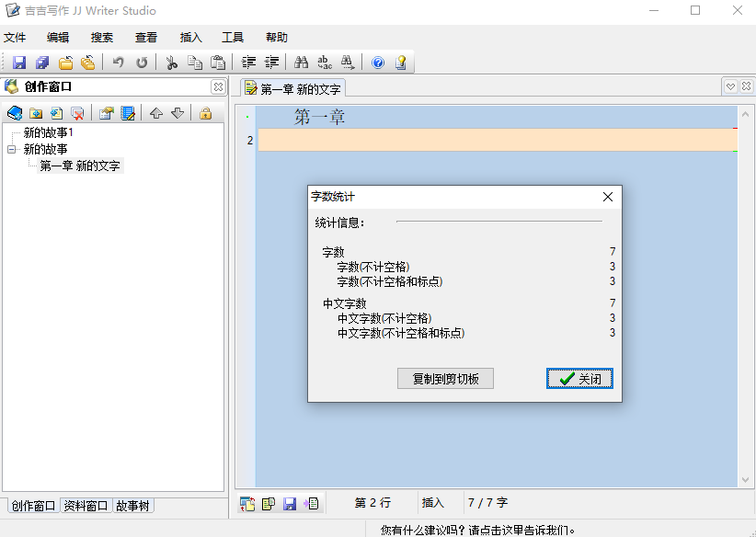Viewport: 756px width, 537px height.
Task: Close the 创作窗口 panel
Action: 218,86
